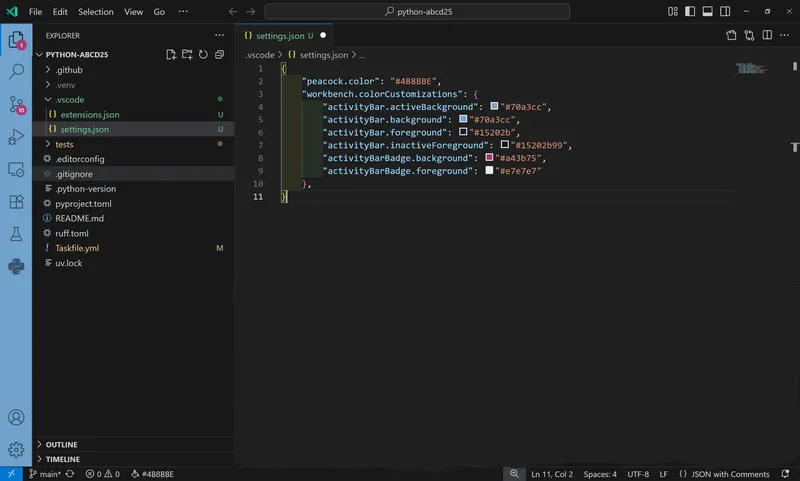Open notifications bell in status bar
Viewport: 800px width, 481px height.
[x=785, y=474]
